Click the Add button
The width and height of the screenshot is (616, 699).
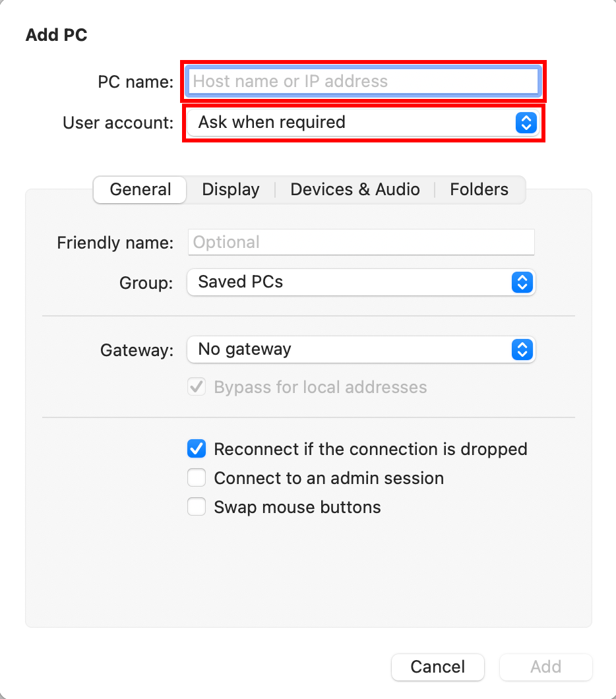click(546, 667)
